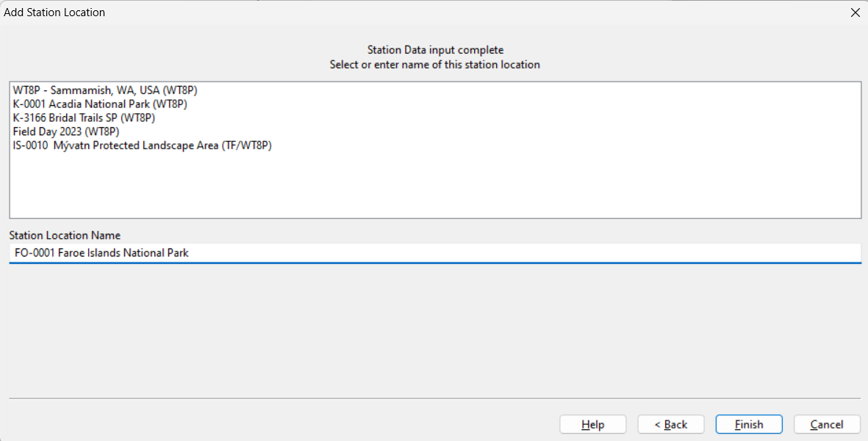
Task: Click the FO-0001 Faroe Islands text in the name field
Action: pos(101,254)
